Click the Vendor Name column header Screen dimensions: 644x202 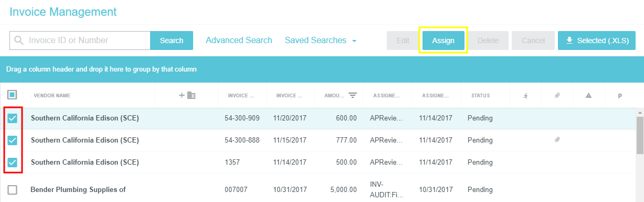click(x=52, y=96)
